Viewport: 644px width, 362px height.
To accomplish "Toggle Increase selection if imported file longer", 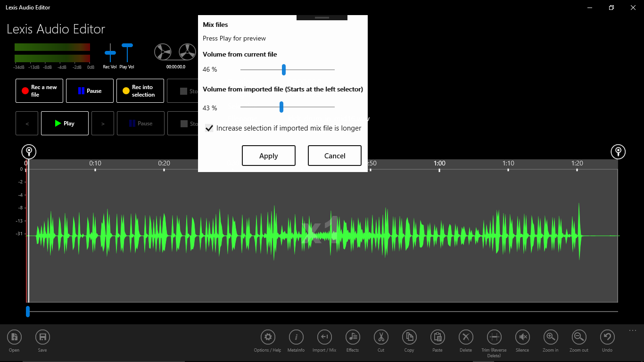I will (x=209, y=128).
